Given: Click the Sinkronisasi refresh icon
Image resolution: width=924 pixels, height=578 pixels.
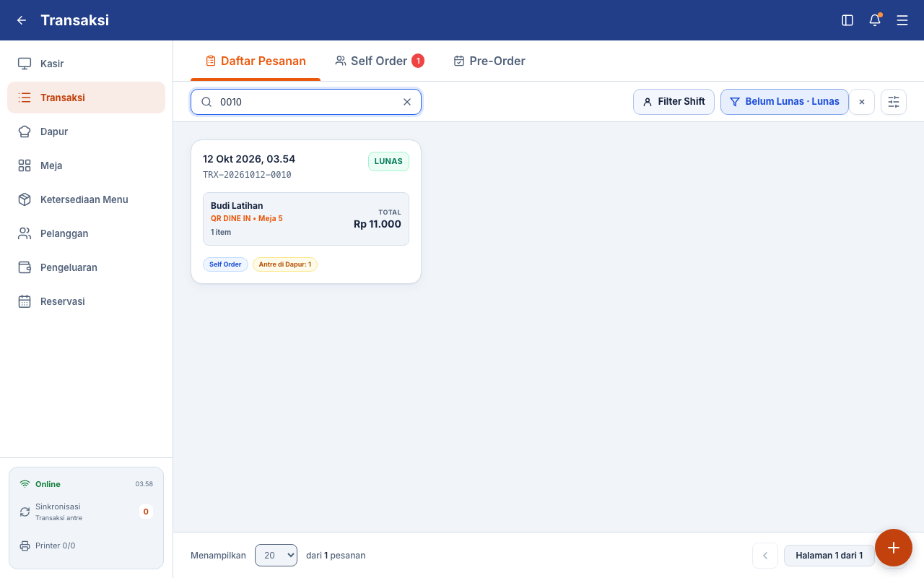Looking at the screenshot, I should coord(25,512).
